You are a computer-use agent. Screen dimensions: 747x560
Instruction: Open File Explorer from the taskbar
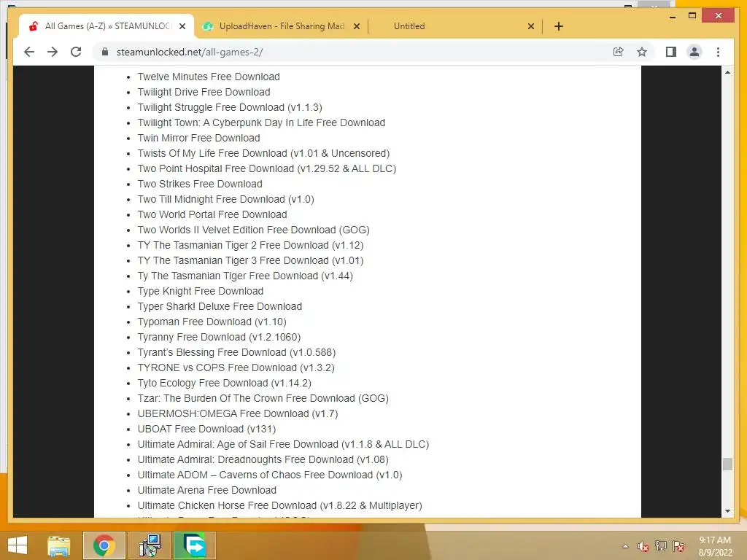tap(58, 545)
